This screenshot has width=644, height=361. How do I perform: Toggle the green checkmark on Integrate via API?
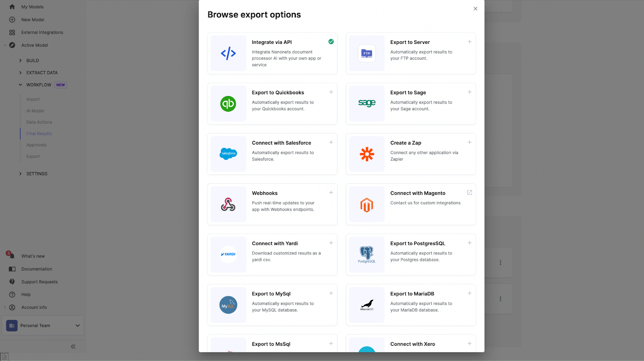pos(331,41)
